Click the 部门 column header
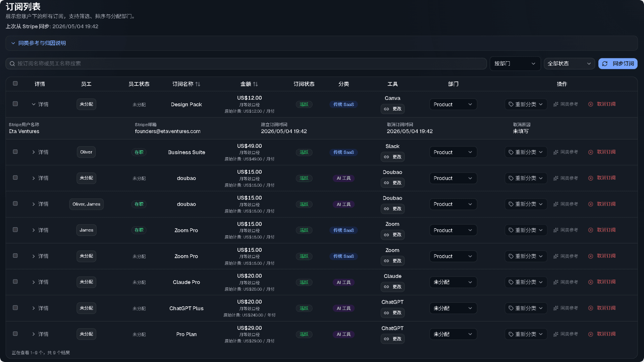644x362 pixels. point(453,84)
